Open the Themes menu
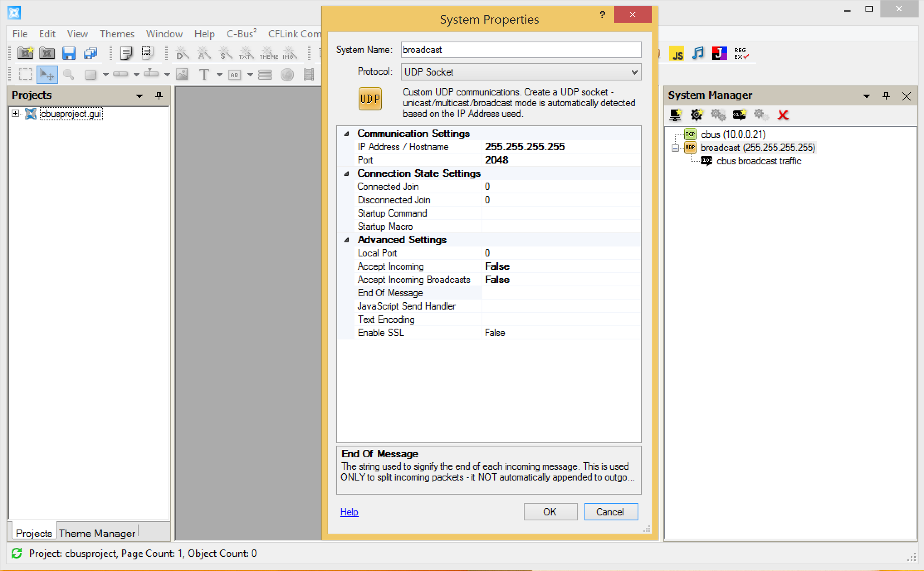 pos(117,34)
